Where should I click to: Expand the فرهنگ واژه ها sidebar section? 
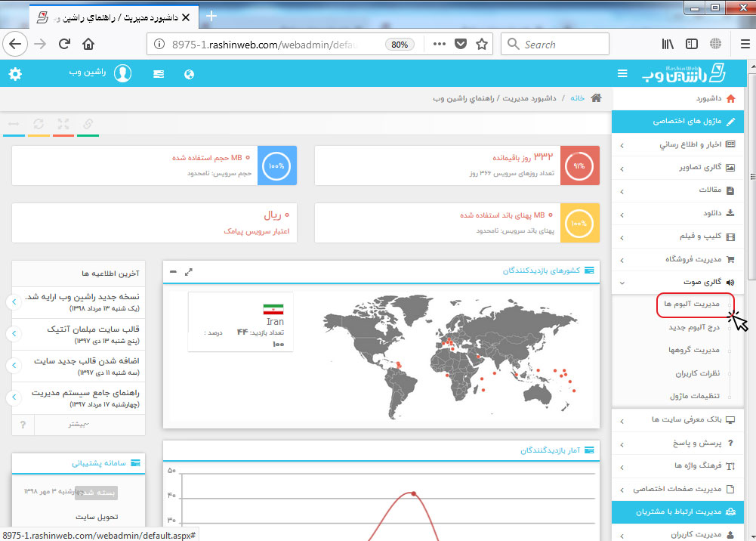[x=678, y=465]
